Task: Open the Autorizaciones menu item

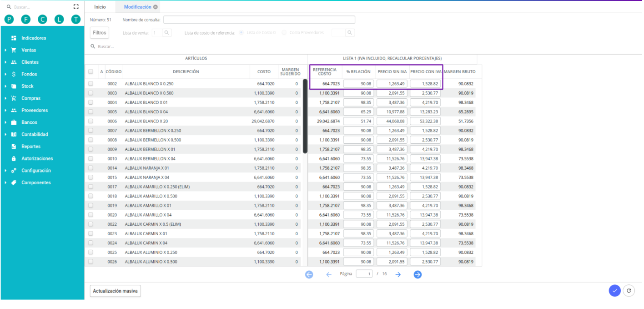Action: click(37, 159)
